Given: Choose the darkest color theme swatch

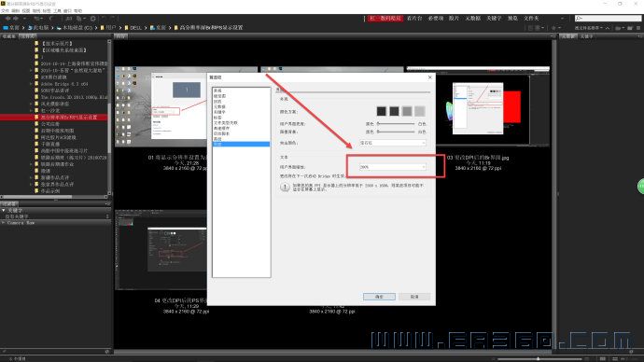Looking at the screenshot, I should [x=382, y=111].
